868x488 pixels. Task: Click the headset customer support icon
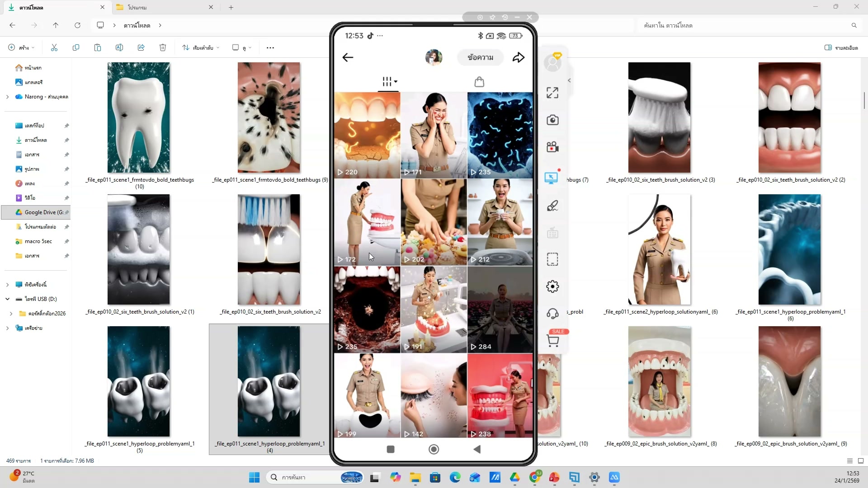pos(552,314)
